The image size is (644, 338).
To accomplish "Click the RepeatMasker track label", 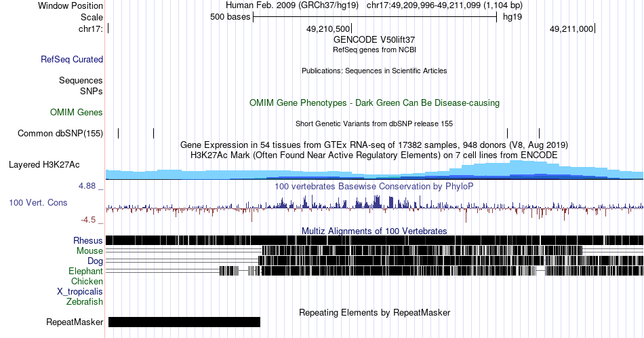I will click(x=75, y=322).
